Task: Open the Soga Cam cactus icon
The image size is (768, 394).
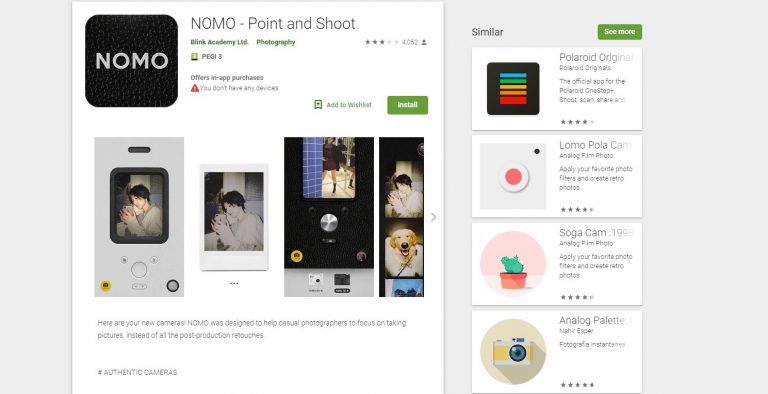Action: point(513,264)
